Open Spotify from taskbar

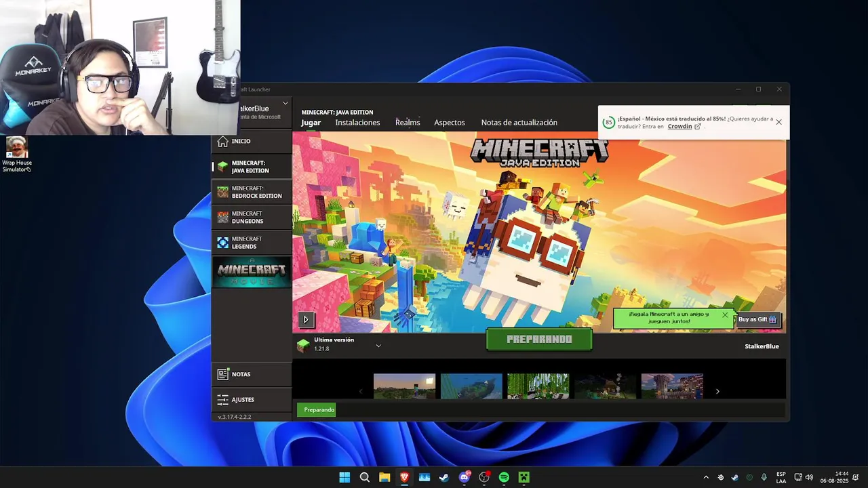[504, 477]
